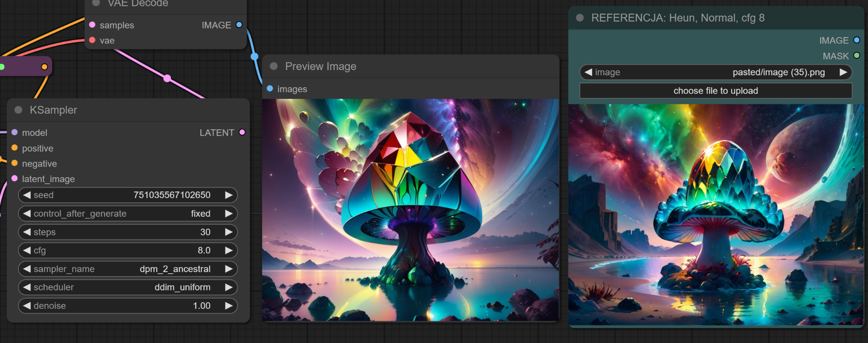Click choose file to upload button
Viewport: 868px width, 343px height.
click(x=716, y=91)
